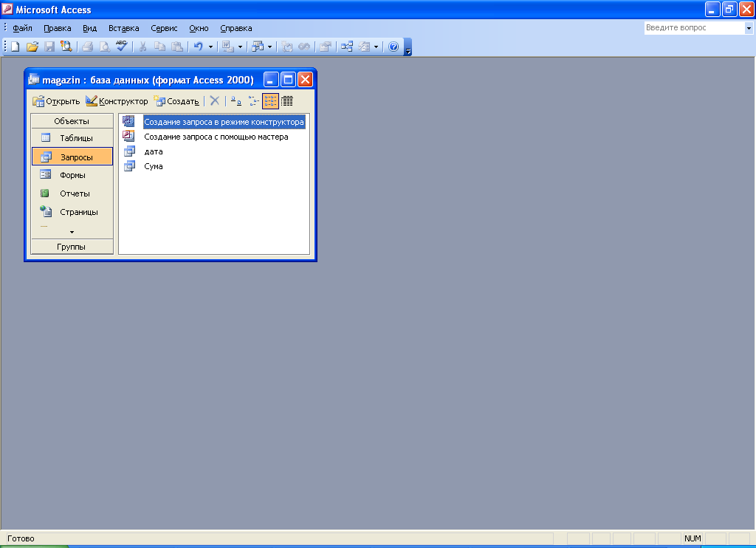The image size is (756, 548).
Task: Open the Сервис menu
Action: click(x=164, y=28)
